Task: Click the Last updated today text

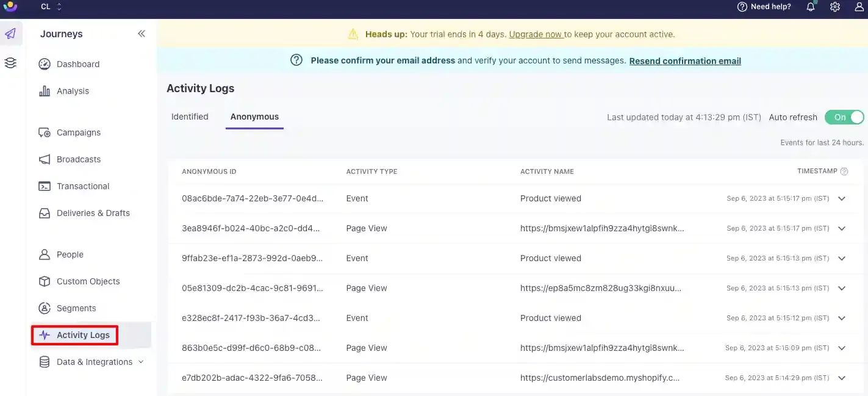Action: [684, 117]
